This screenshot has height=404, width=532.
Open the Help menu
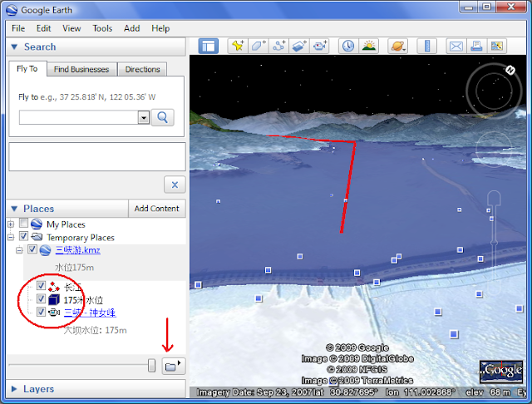pyautogui.click(x=160, y=28)
